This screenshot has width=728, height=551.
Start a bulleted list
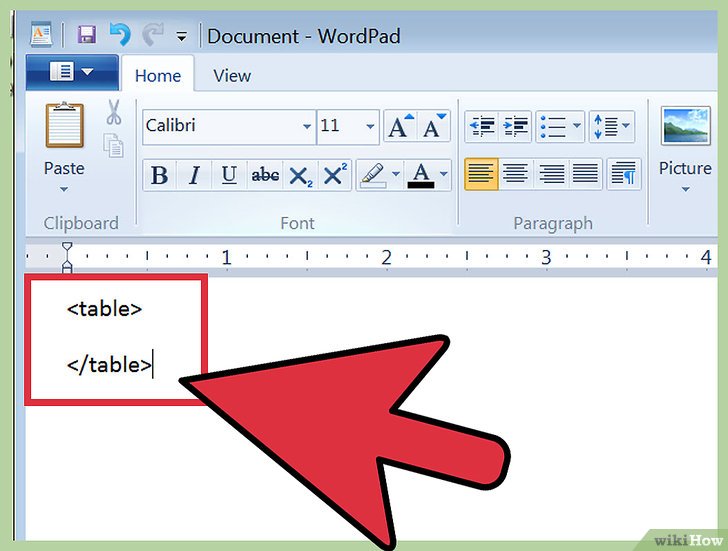pos(553,126)
